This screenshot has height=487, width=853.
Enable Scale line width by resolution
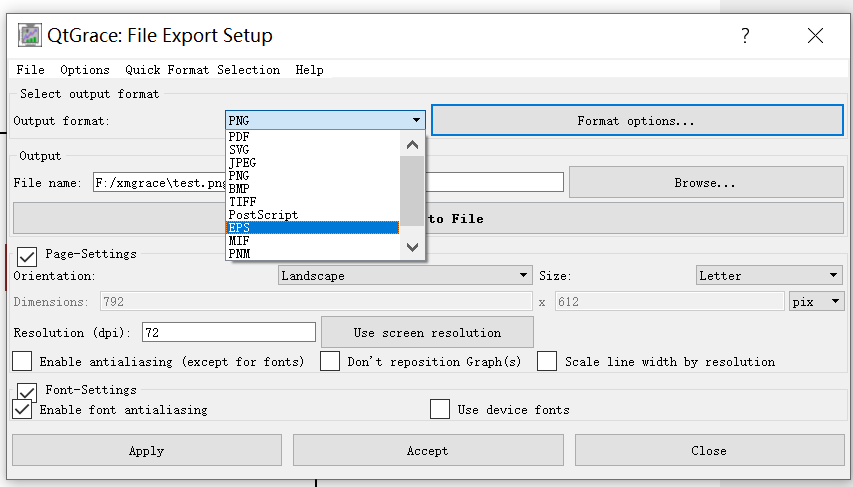pos(547,361)
